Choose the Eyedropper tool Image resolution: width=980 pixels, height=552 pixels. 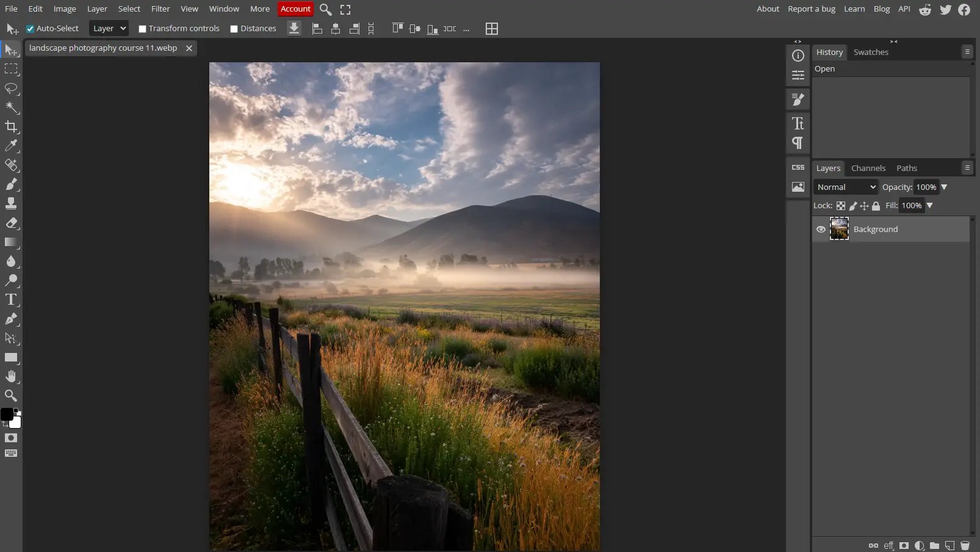[11, 146]
